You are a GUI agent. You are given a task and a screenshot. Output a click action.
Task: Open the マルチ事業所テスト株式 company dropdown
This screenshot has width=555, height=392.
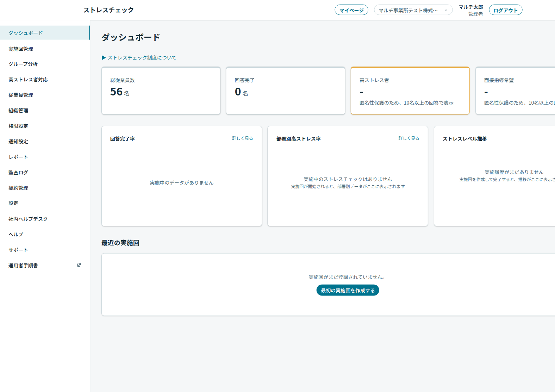[413, 10]
